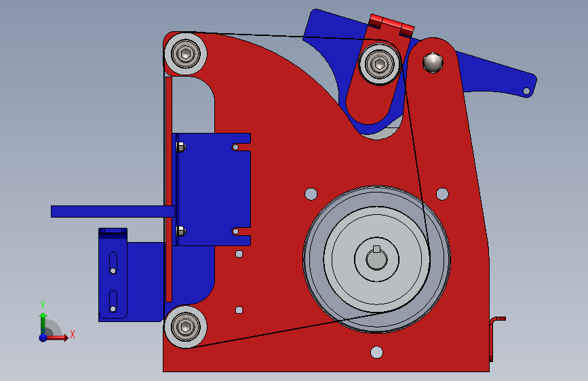
Task: Select the keyed shaft bore at the pulley center
Action: click(376, 259)
